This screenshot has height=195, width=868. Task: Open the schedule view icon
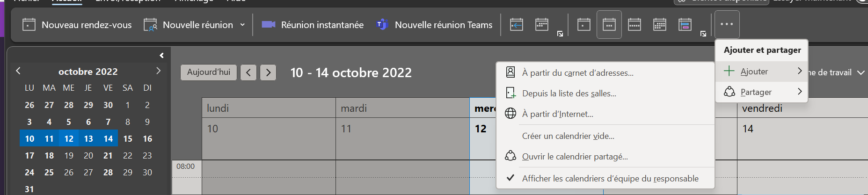(x=685, y=24)
